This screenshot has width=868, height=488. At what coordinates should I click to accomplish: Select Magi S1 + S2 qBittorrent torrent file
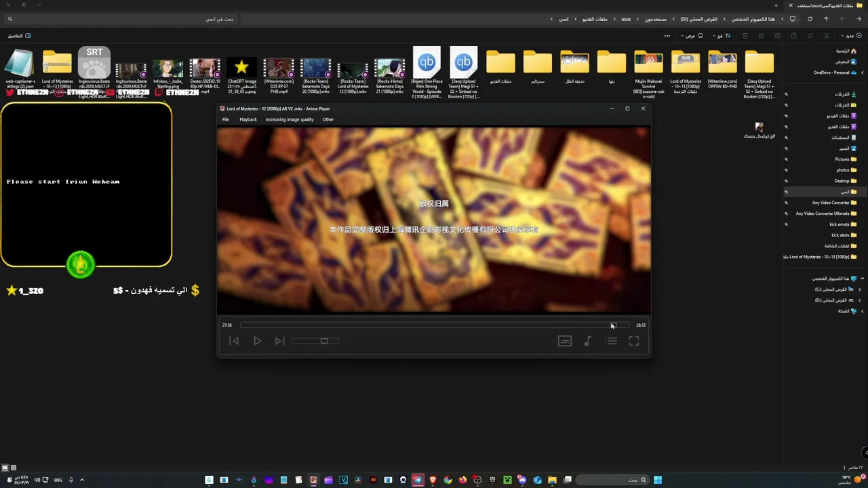click(x=464, y=70)
